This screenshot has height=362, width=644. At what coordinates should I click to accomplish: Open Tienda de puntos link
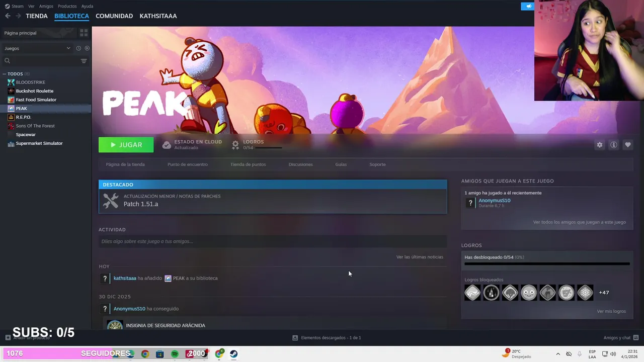tap(248, 164)
